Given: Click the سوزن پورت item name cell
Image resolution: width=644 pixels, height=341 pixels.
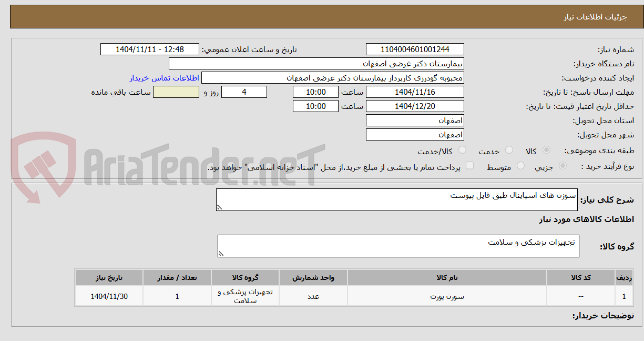Looking at the screenshot, I should click(447, 296).
